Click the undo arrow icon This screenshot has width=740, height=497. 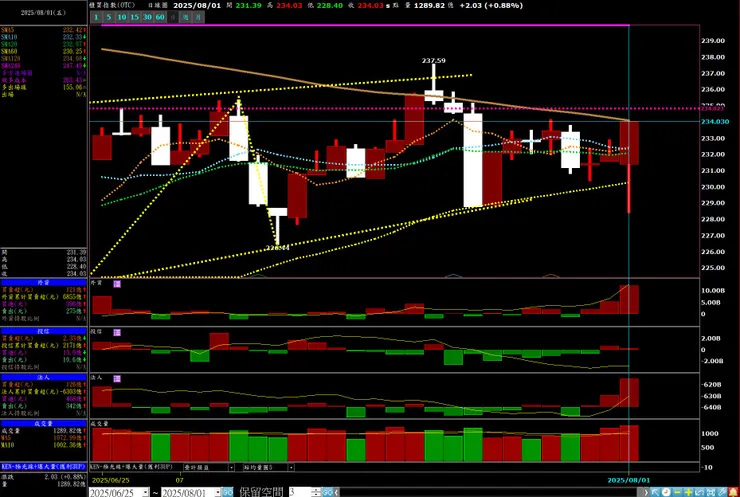(x=699, y=492)
